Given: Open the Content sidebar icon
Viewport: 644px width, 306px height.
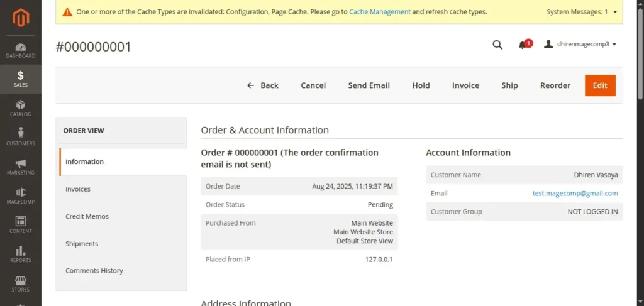Looking at the screenshot, I should (x=21, y=224).
